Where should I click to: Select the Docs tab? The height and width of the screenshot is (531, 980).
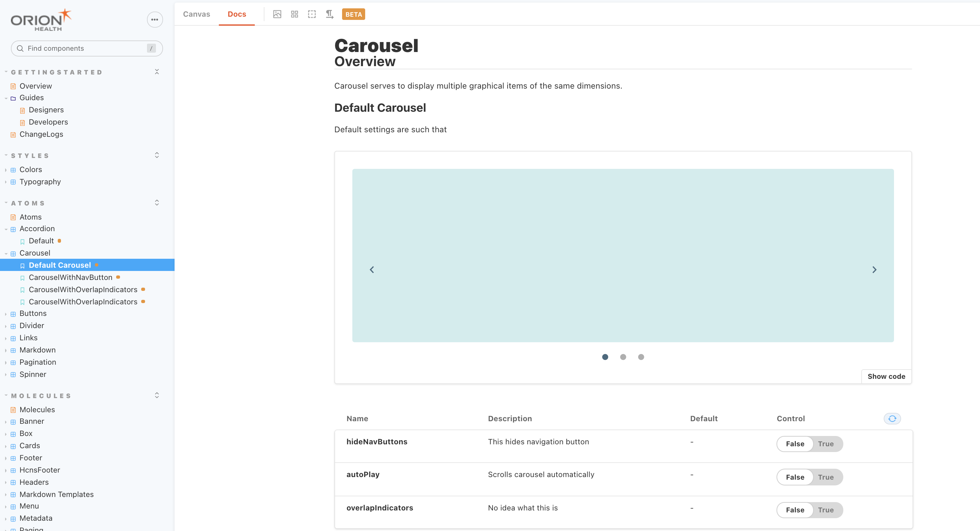click(236, 14)
